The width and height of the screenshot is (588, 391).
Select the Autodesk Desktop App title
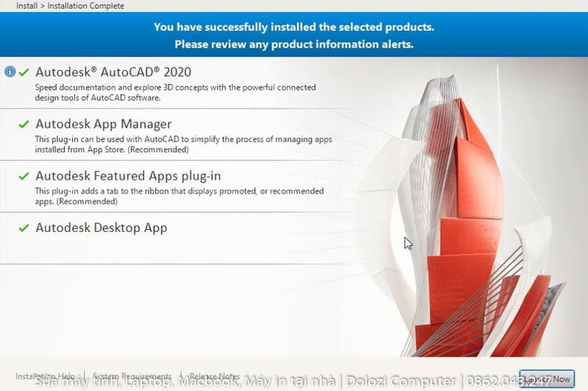point(101,228)
